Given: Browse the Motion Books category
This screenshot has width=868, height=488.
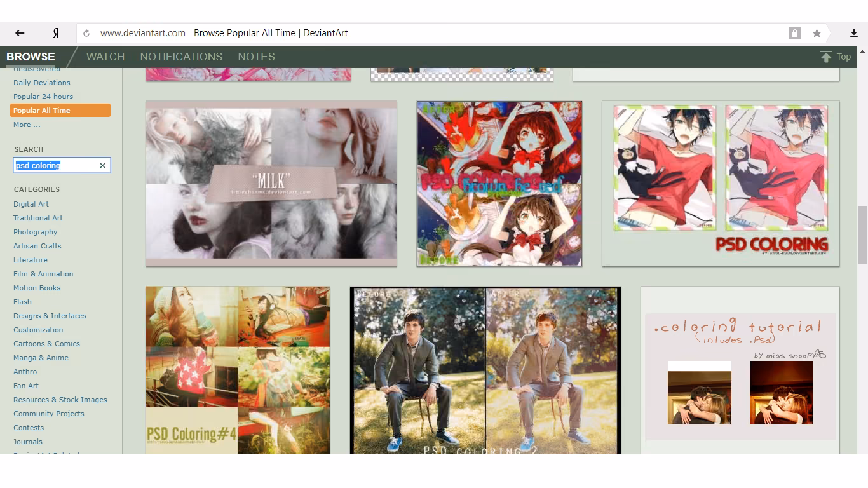Looking at the screenshot, I should tap(37, 288).
